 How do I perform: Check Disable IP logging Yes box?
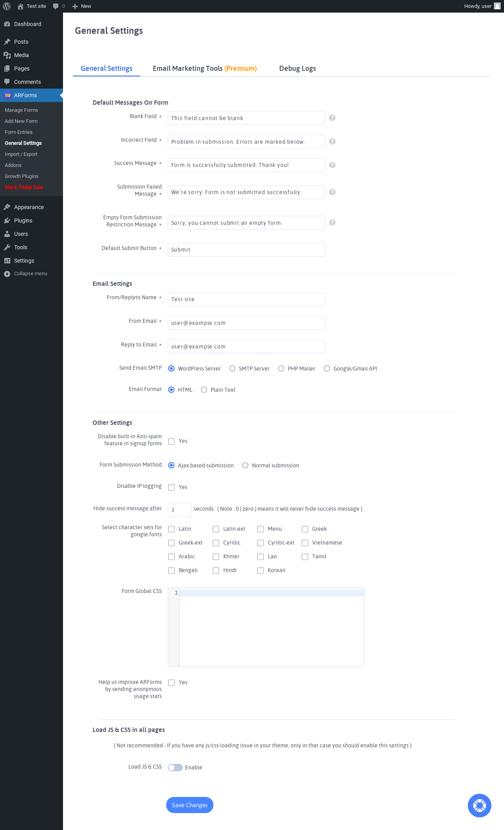(x=172, y=487)
